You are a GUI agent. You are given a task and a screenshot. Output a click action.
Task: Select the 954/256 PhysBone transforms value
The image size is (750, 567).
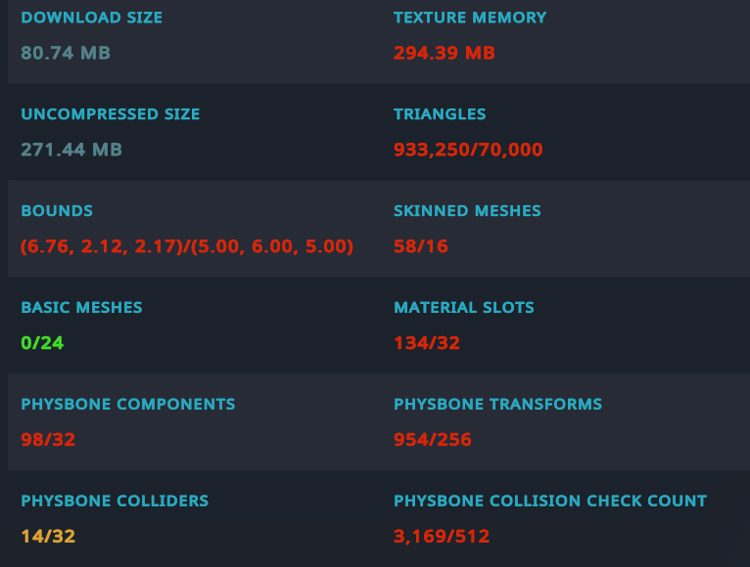[432, 440]
